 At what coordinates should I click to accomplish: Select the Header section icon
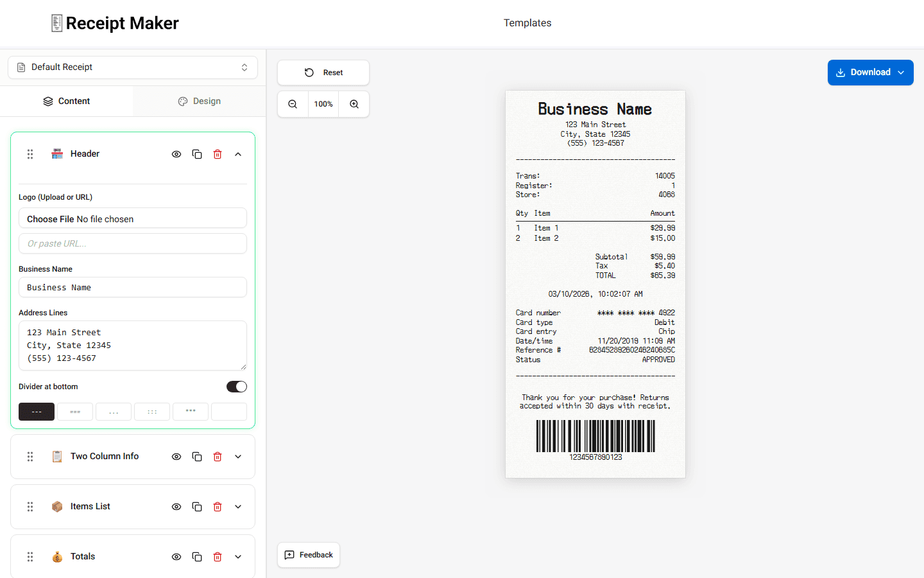click(56, 153)
